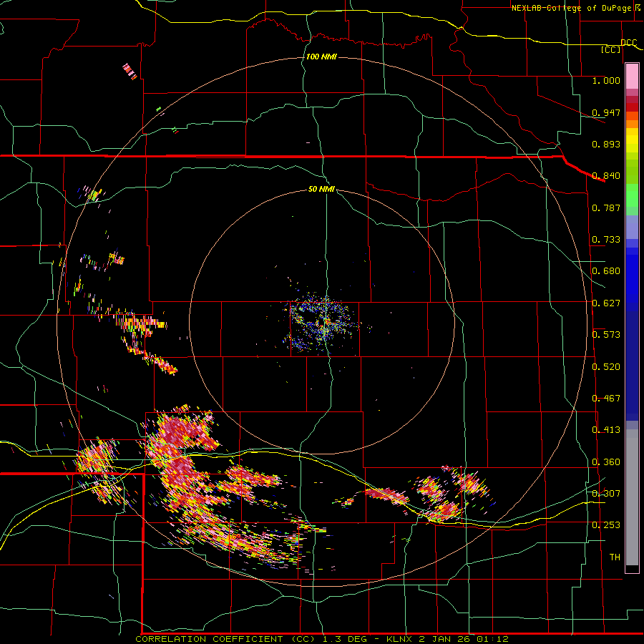
Task: Click the 2 JAN 26 date text
Action: coord(444,639)
